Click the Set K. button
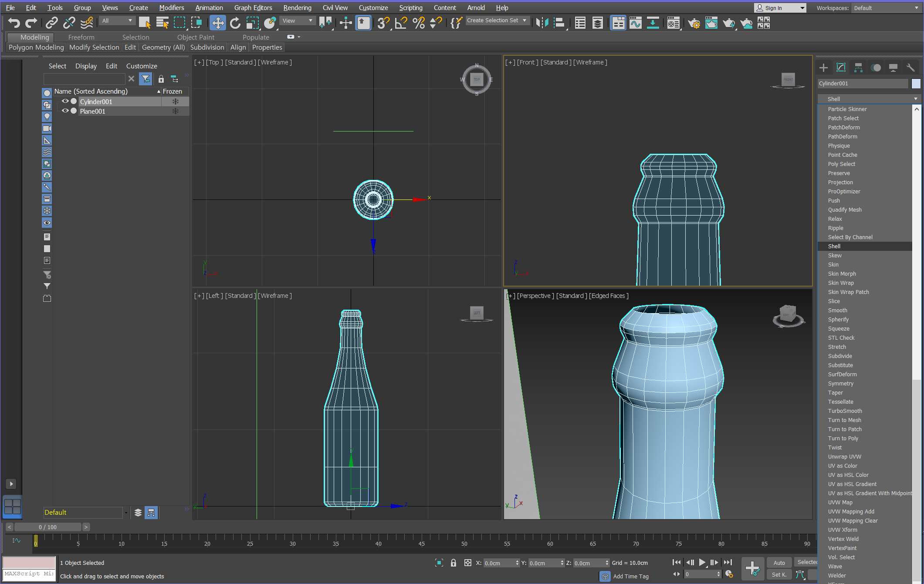The width and height of the screenshot is (924, 584). coord(779,574)
